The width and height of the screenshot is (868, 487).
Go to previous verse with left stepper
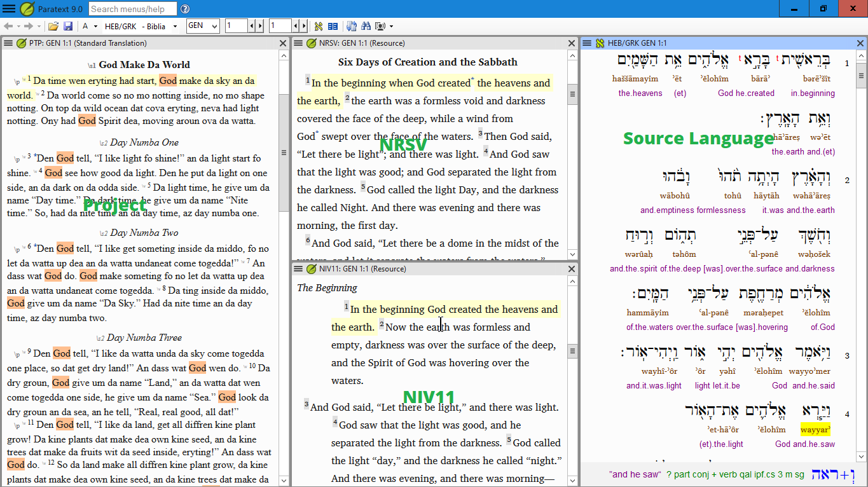[295, 26]
